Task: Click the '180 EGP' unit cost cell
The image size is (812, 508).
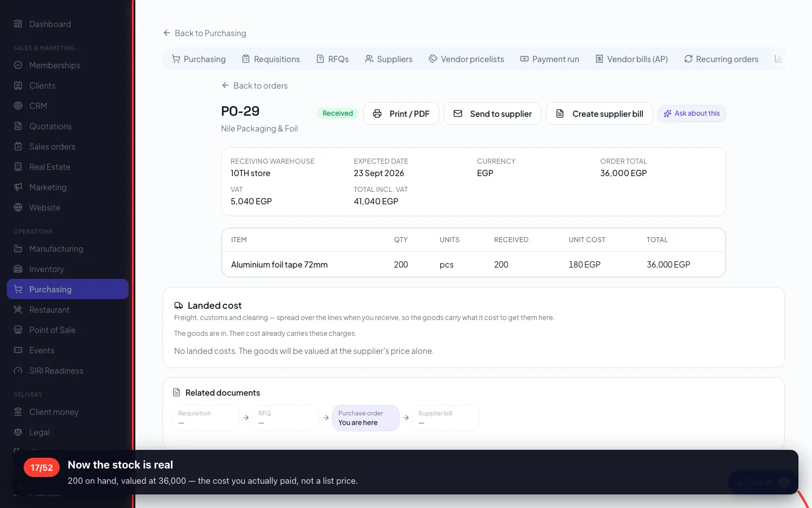Action: [584, 264]
